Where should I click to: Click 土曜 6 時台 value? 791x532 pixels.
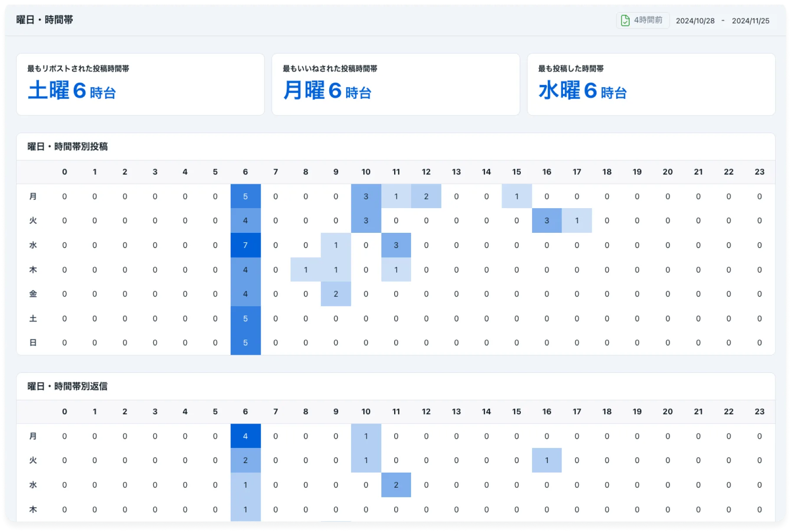pyautogui.click(x=72, y=91)
